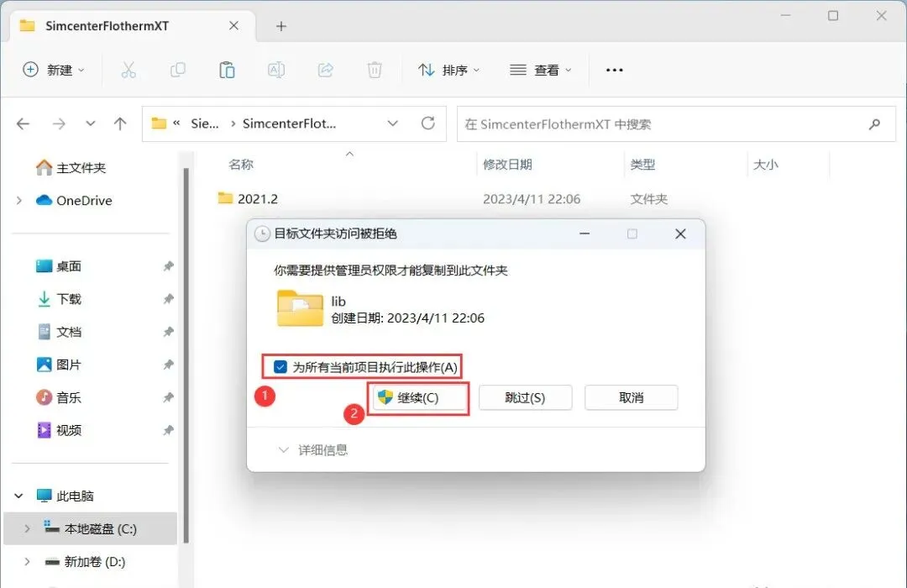907x588 pixels.
Task: Minimize the access denied dialog
Action: (x=585, y=234)
